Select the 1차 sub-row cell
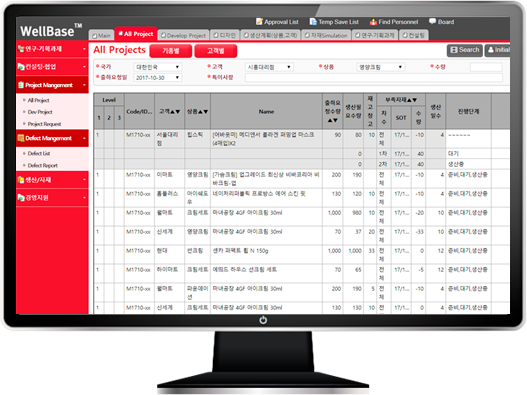The image size is (527, 395). (383, 154)
